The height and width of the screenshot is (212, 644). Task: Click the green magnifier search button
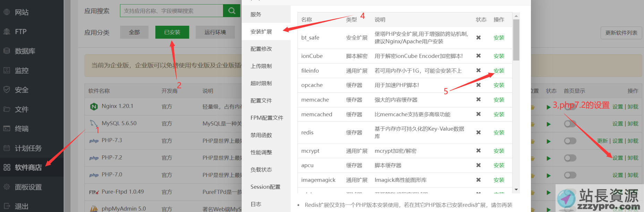pos(232,11)
